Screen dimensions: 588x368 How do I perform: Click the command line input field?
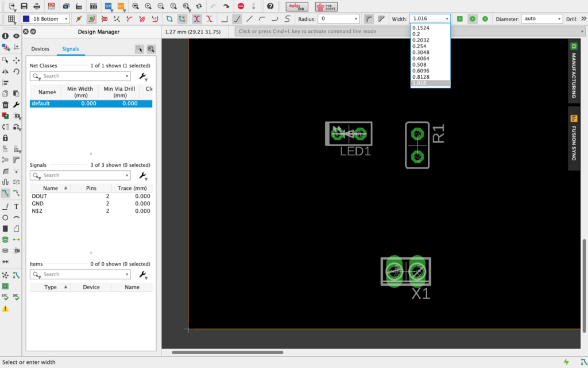tap(410, 32)
